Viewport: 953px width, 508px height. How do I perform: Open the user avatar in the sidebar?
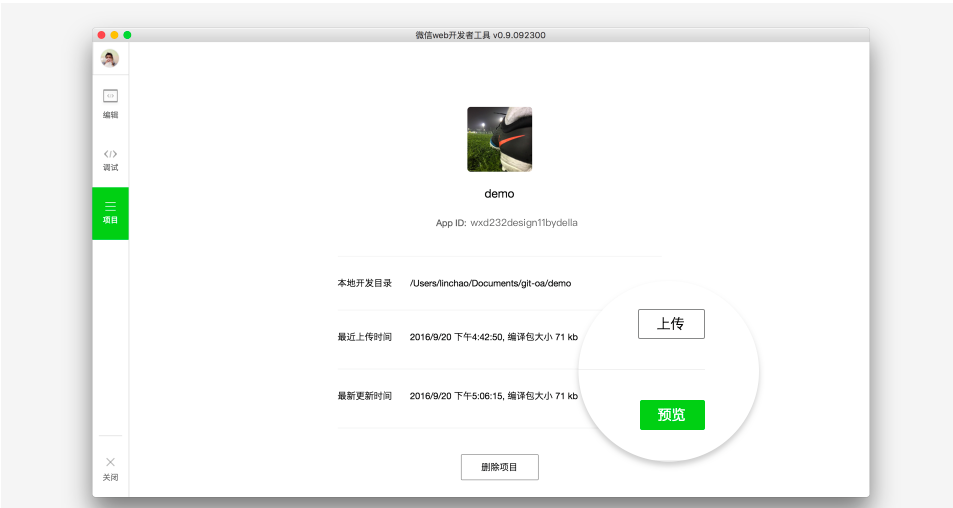[109, 58]
